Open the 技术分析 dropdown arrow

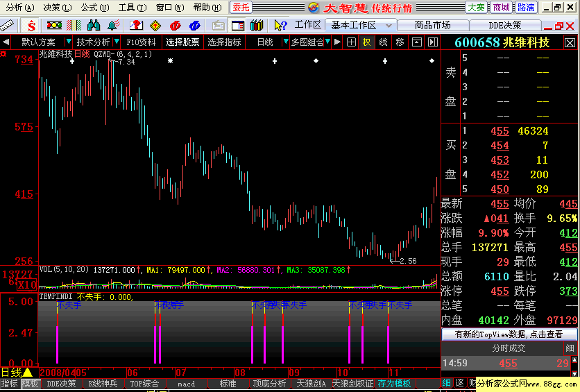pos(117,42)
